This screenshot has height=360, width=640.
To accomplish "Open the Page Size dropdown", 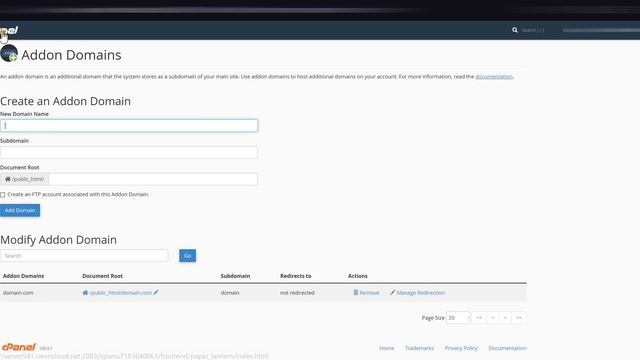I will (x=458, y=318).
